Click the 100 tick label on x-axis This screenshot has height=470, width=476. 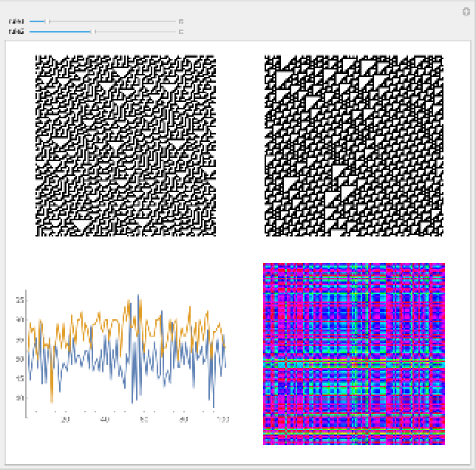(x=223, y=420)
